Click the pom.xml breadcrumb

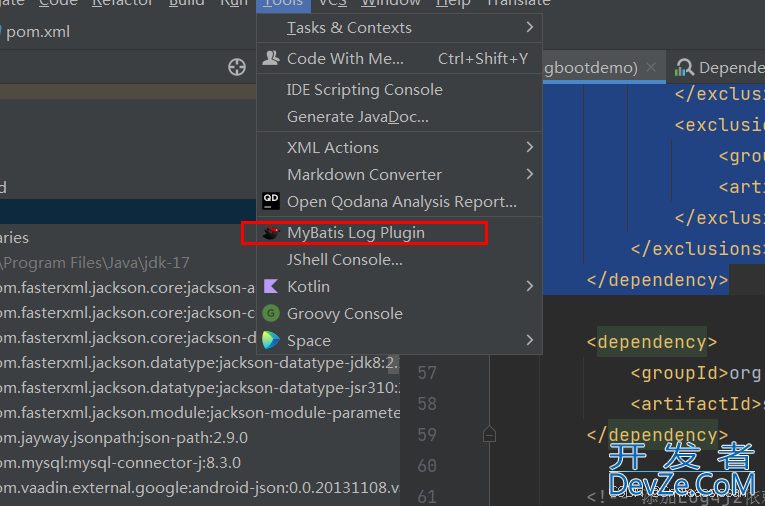(x=38, y=32)
